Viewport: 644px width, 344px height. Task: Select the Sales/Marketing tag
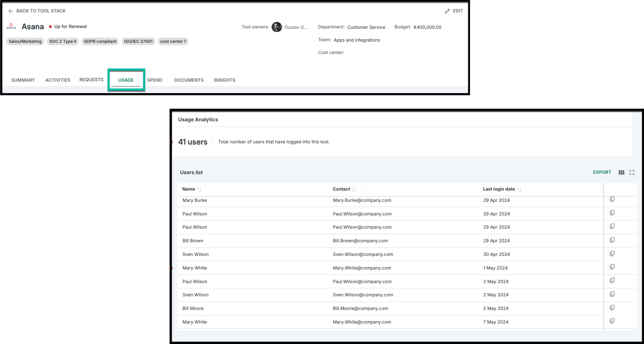25,41
